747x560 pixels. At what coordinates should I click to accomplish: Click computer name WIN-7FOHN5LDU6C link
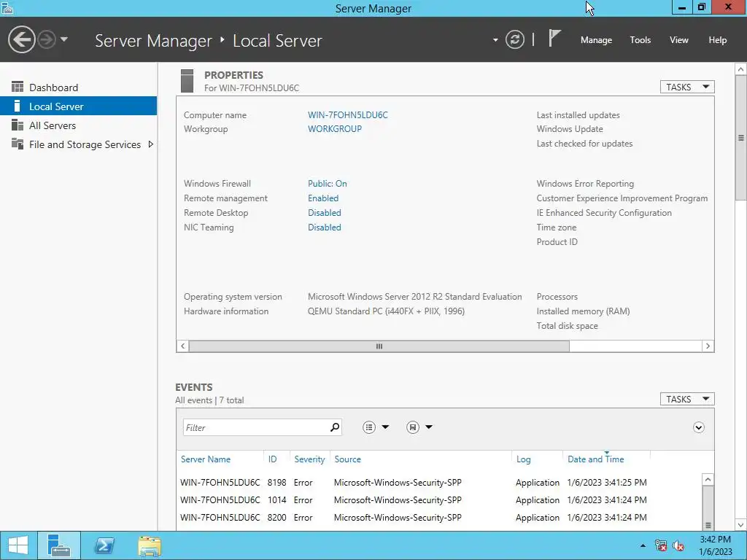[348, 114]
